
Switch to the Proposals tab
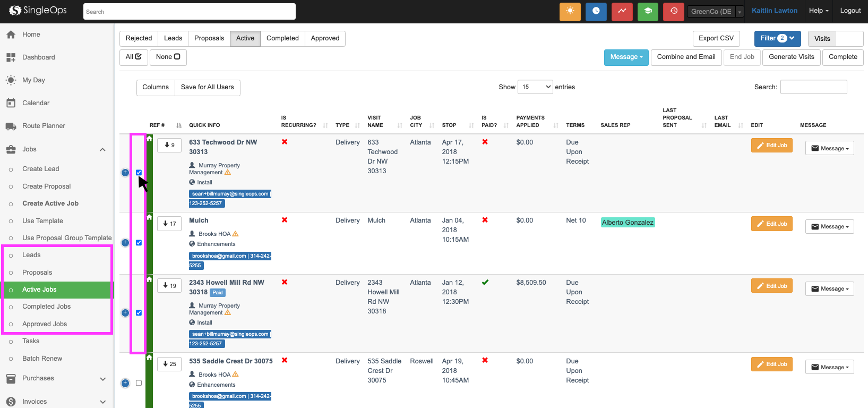pos(209,38)
